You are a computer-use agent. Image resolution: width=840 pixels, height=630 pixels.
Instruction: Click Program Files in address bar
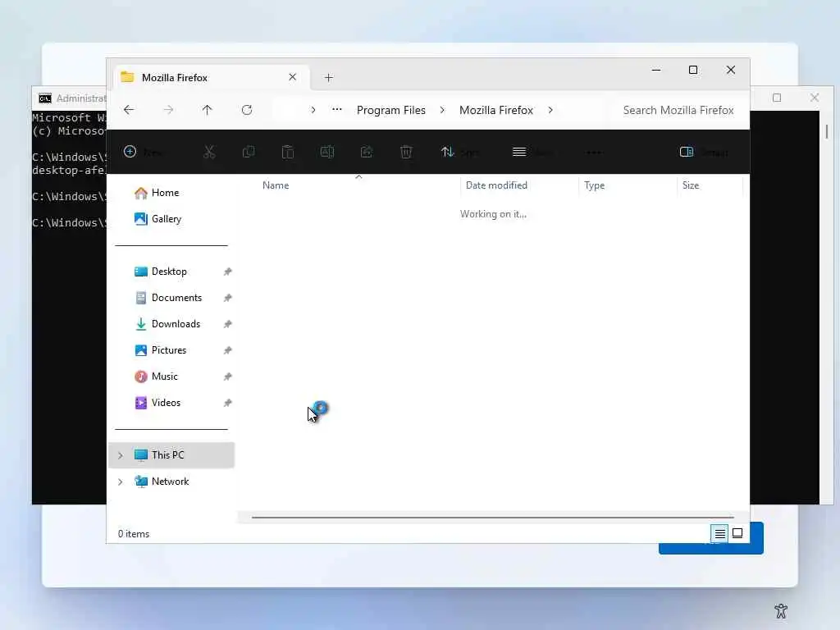391,110
